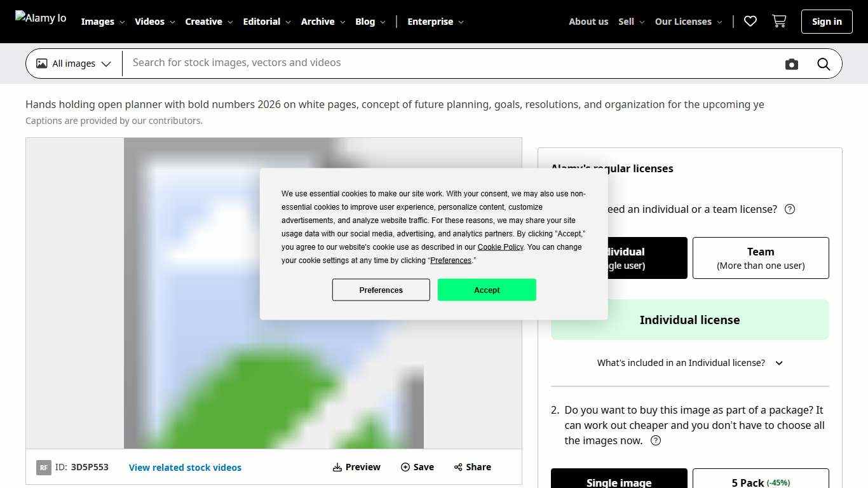Expand What's included in an Individual license
Viewport: 868px width, 488px height.
(x=689, y=363)
